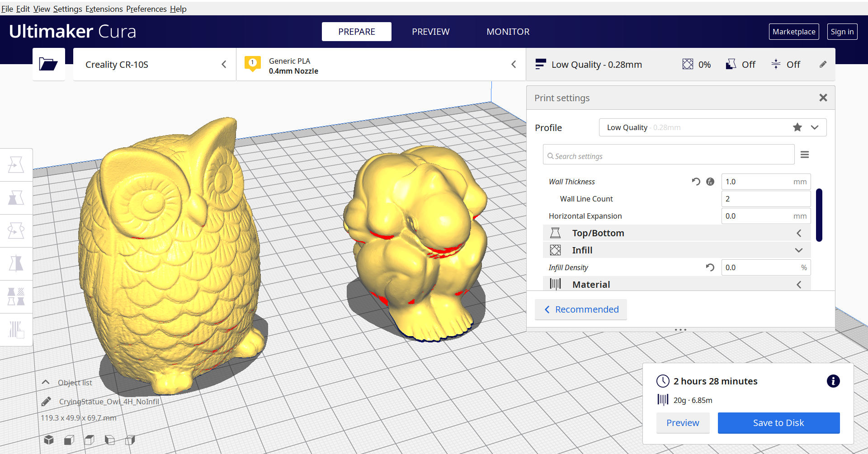Show print job info with the info icon
This screenshot has width=868, height=454.
tap(833, 381)
